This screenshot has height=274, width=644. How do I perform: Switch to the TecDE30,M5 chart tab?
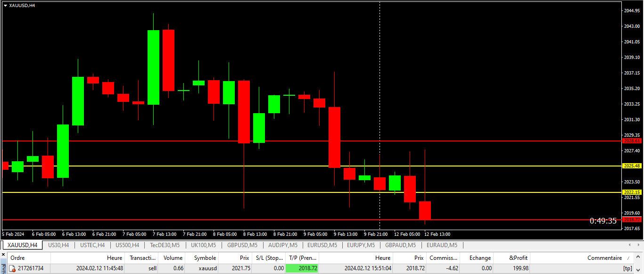click(x=165, y=245)
